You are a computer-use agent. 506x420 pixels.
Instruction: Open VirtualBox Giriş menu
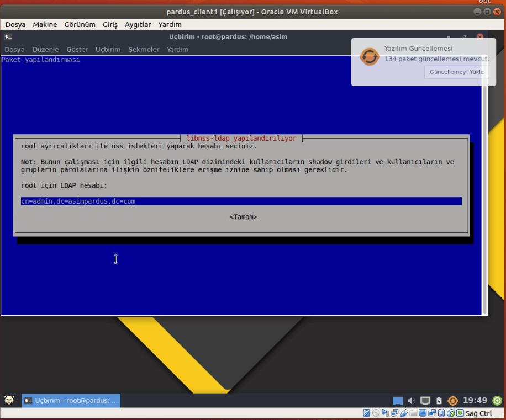click(110, 24)
